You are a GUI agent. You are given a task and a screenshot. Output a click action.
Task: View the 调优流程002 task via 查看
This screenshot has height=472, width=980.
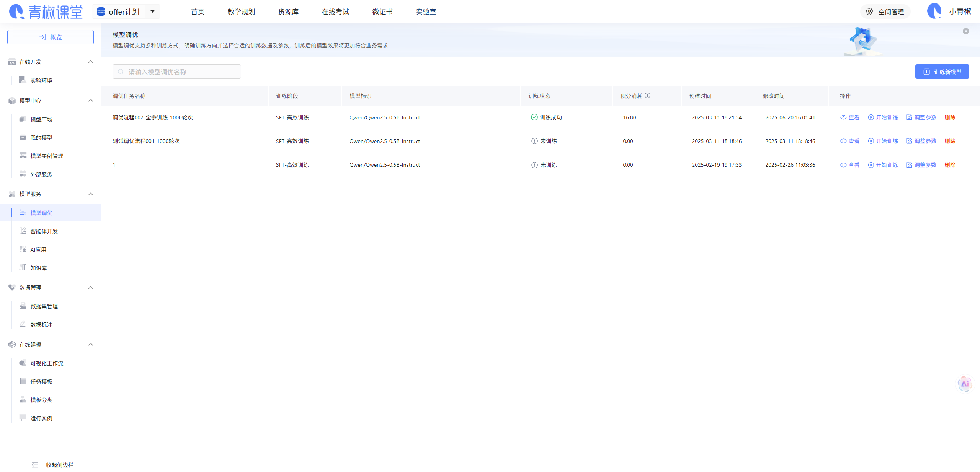tap(850, 117)
